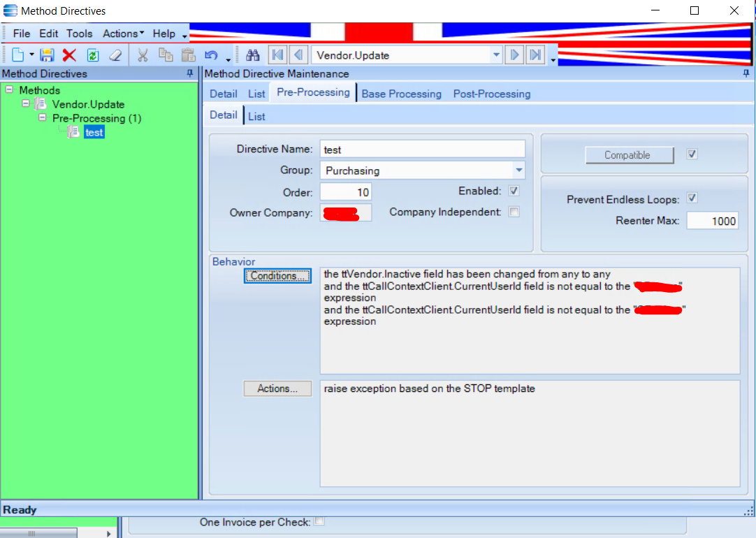Click the Actions... button
This screenshot has width=756, height=538.
pos(277,388)
